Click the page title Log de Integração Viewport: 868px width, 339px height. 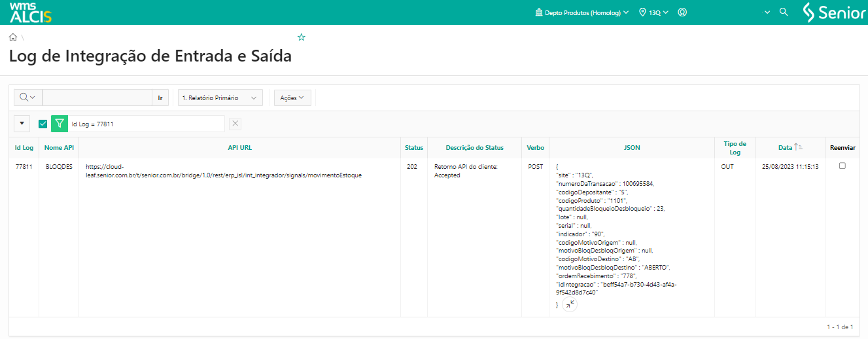(x=150, y=57)
